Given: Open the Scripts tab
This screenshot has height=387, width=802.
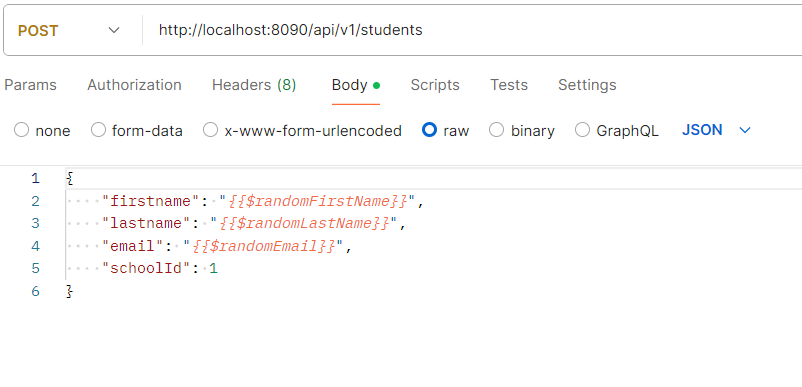Looking at the screenshot, I should click(435, 85).
